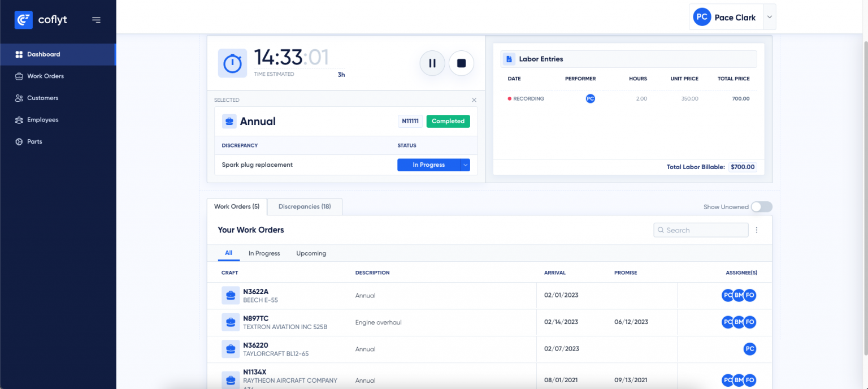868x389 pixels.
Task: Open the timer clock icon panel
Action: [232, 63]
